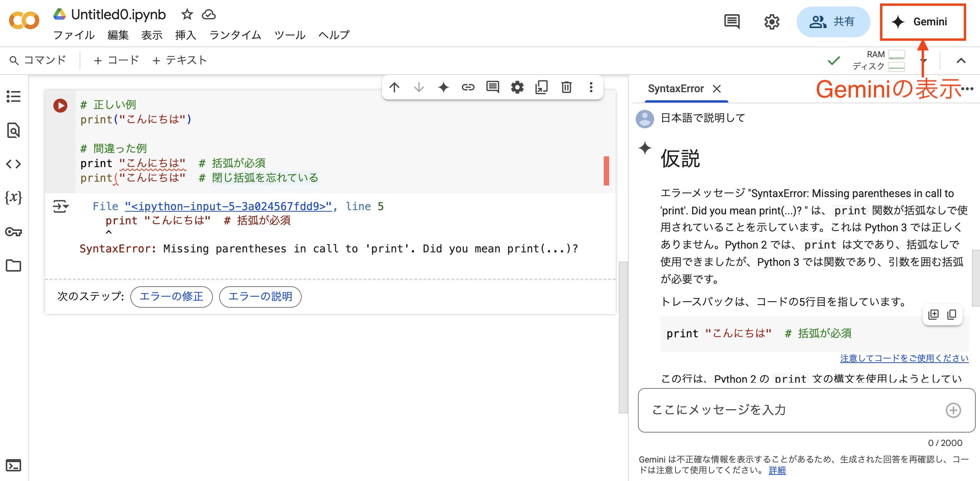Click the Untitled0.ipynb notebook title
This screenshot has height=481, width=980.
click(118, 15)
